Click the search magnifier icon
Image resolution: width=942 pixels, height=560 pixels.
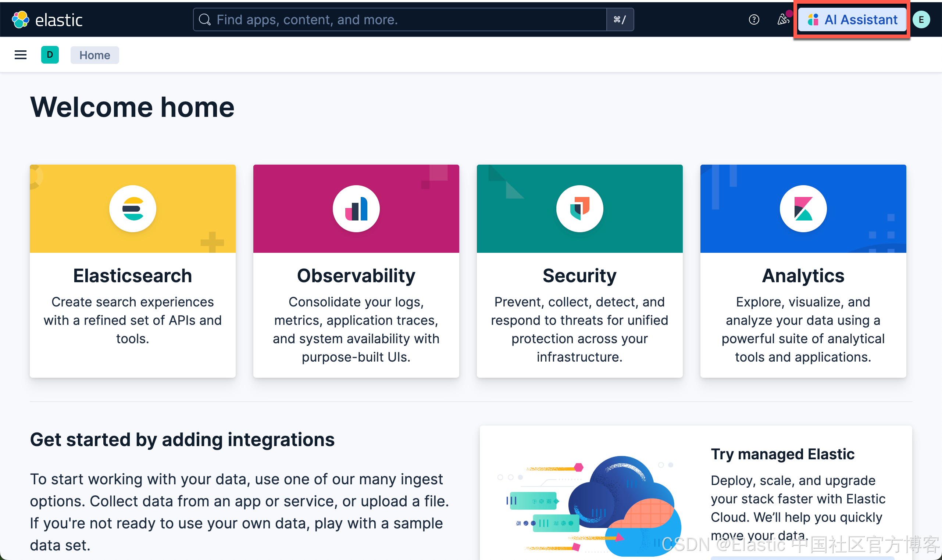point(205,19)
